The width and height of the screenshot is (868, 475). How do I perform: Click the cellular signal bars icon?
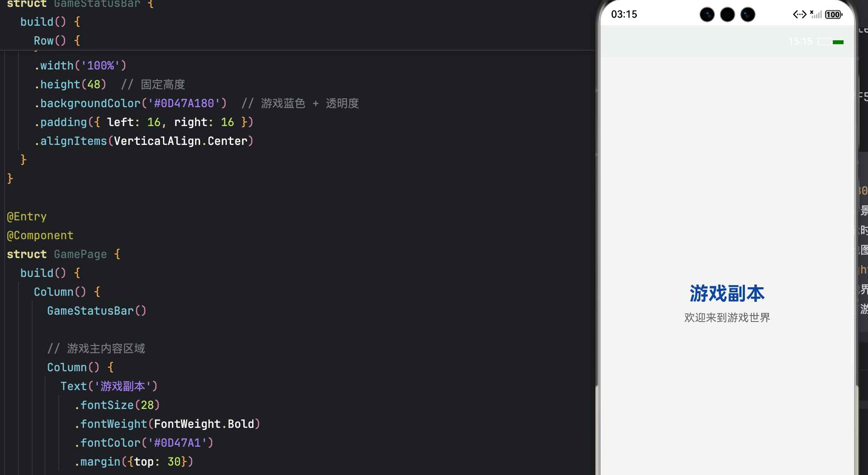[816, 15]
